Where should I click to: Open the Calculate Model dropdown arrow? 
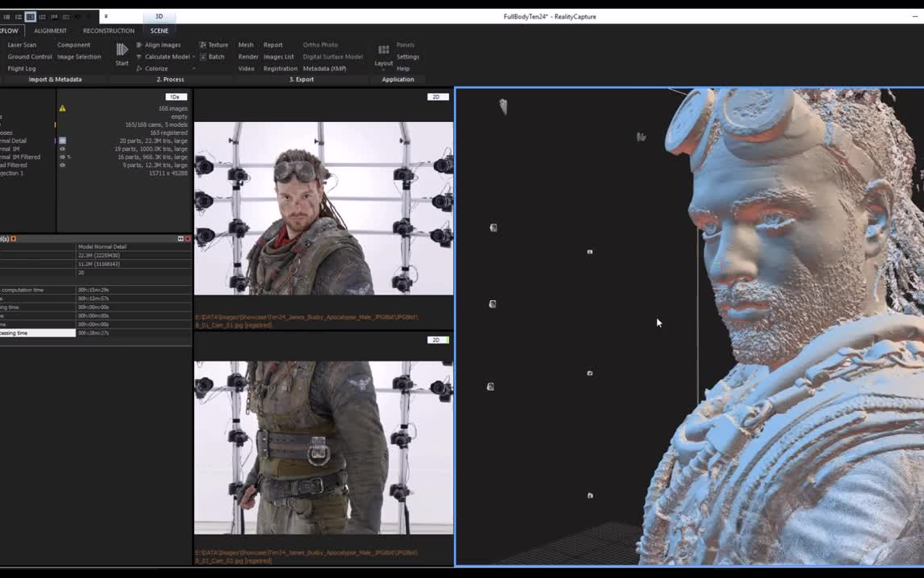[x=192, y=56]
